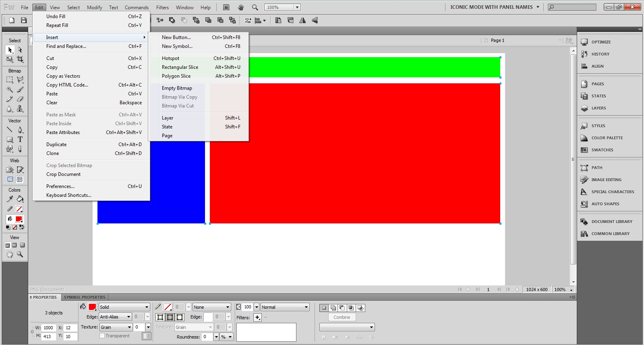The height and width of the screenshot is (345, 644).
Task: Choose the Eraser tool
Action: [x=20, y=99]
